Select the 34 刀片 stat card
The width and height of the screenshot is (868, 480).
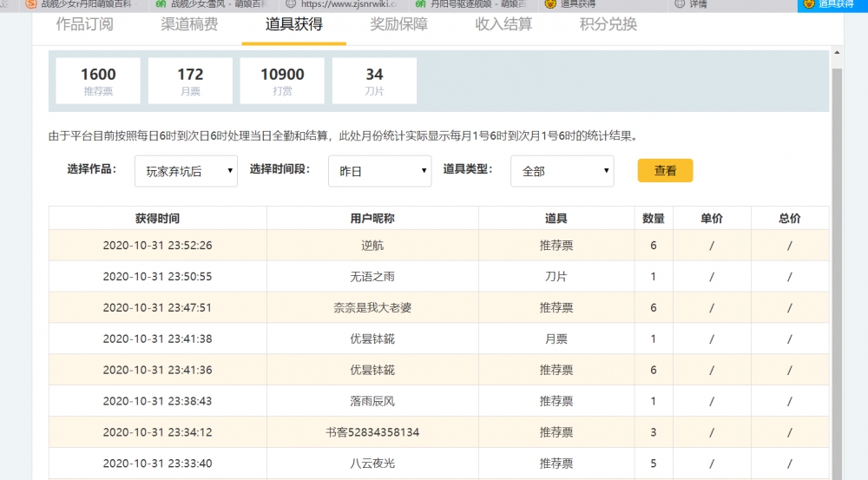pyautogui.click(x=374, y=81)
